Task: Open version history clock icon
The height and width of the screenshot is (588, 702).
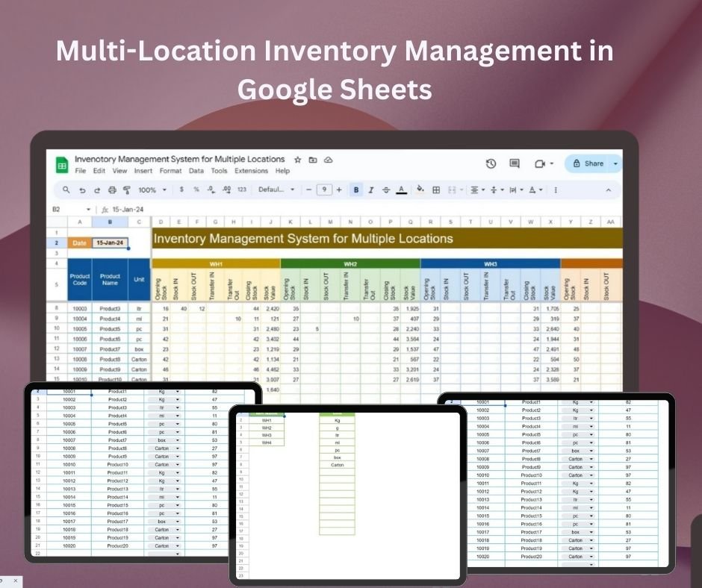Action: (491, 163)
